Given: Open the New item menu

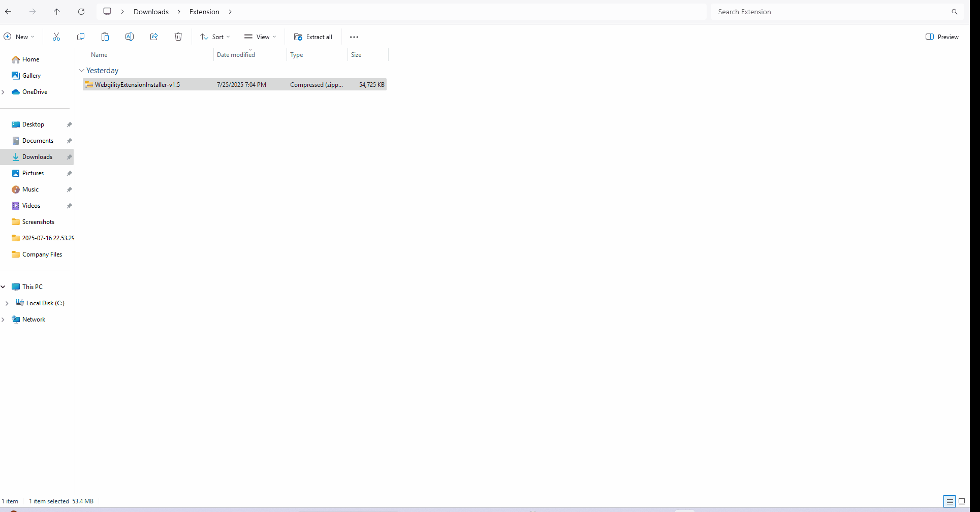Looking at the screenshot, I should tap(19, 37).
